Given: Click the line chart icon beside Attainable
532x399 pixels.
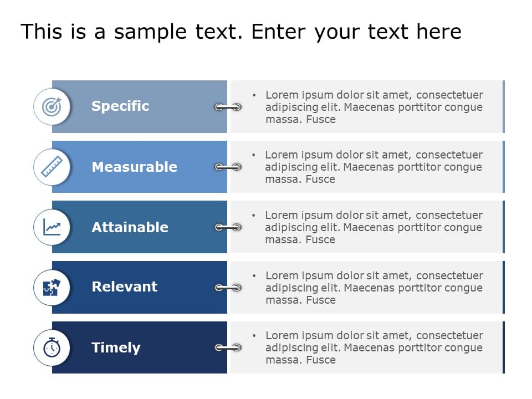Looking at the screenshot, I should [x=52, y=227].
